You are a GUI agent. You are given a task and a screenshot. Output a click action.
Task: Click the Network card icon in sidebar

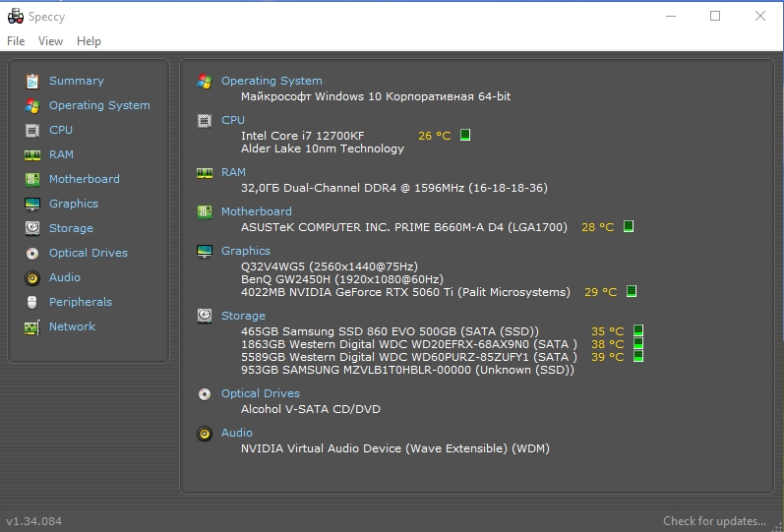[x=32, y=327]
